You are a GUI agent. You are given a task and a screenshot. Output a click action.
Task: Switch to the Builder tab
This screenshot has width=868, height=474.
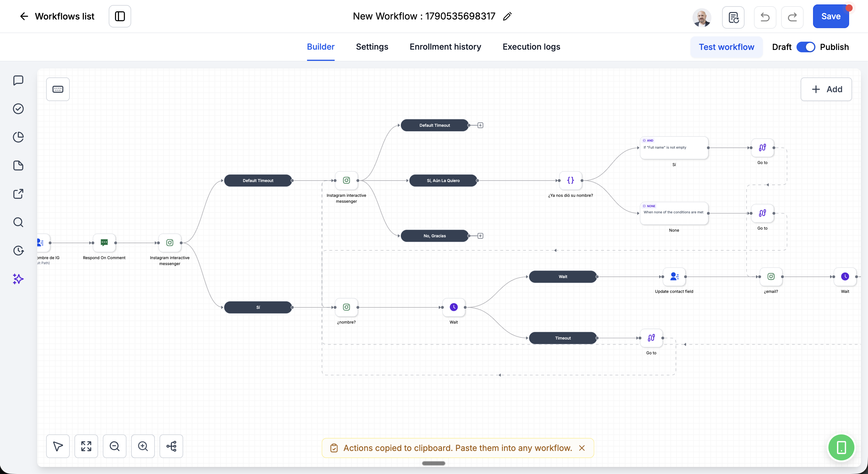(x=321, y=47)
